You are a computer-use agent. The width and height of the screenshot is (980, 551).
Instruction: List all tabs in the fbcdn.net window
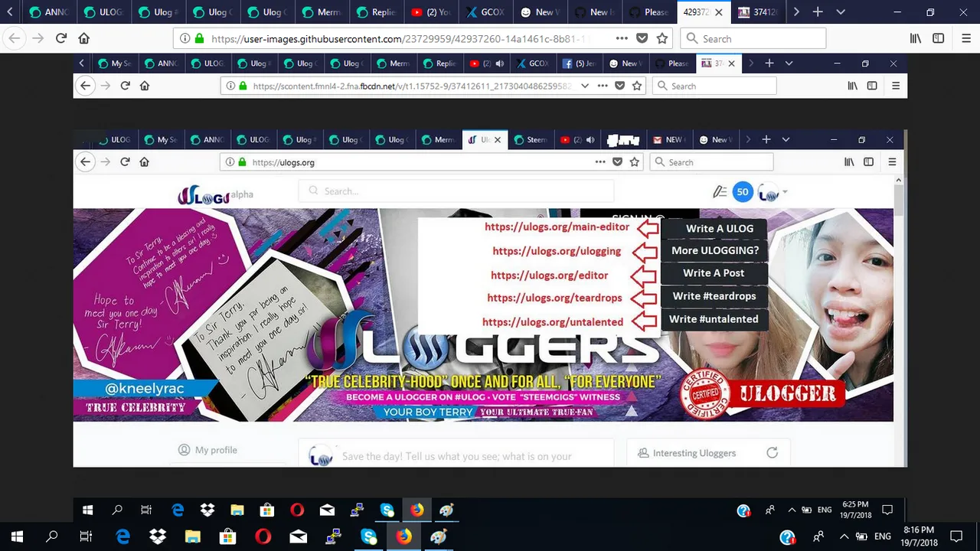pos(789,64)
